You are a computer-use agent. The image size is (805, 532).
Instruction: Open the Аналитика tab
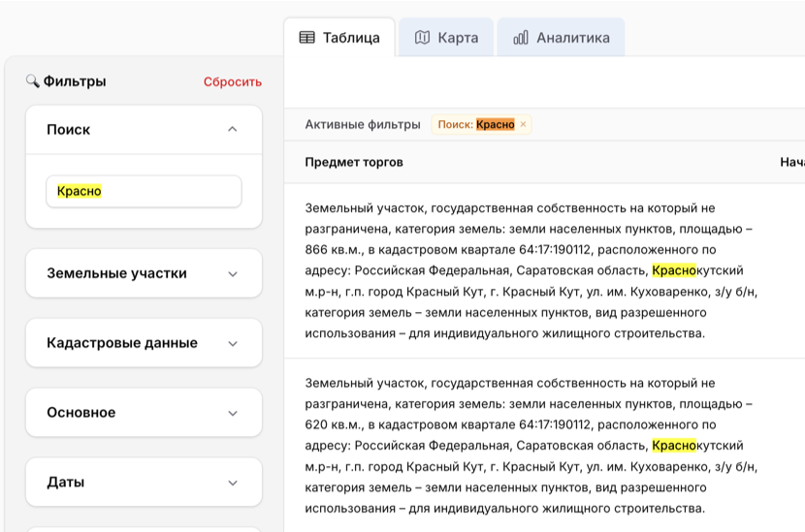(x=562, y=38)
